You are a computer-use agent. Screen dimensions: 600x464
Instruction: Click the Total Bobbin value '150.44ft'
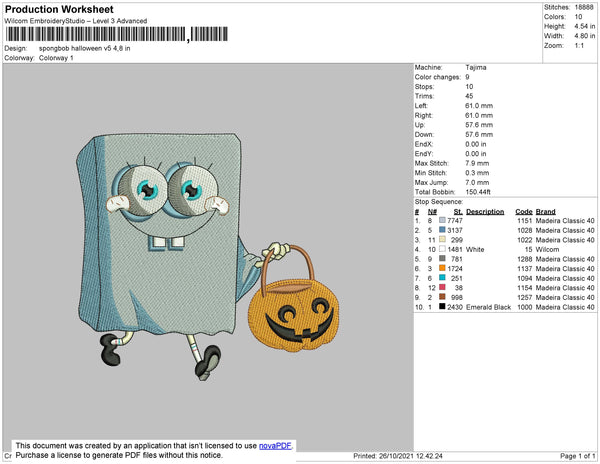click(x=478, y=192)
